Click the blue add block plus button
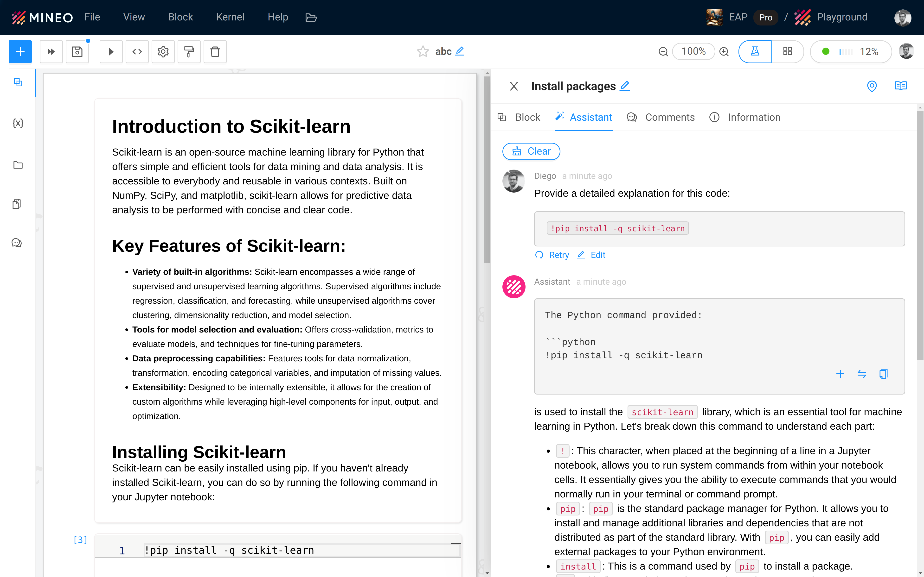 point(20,51)
